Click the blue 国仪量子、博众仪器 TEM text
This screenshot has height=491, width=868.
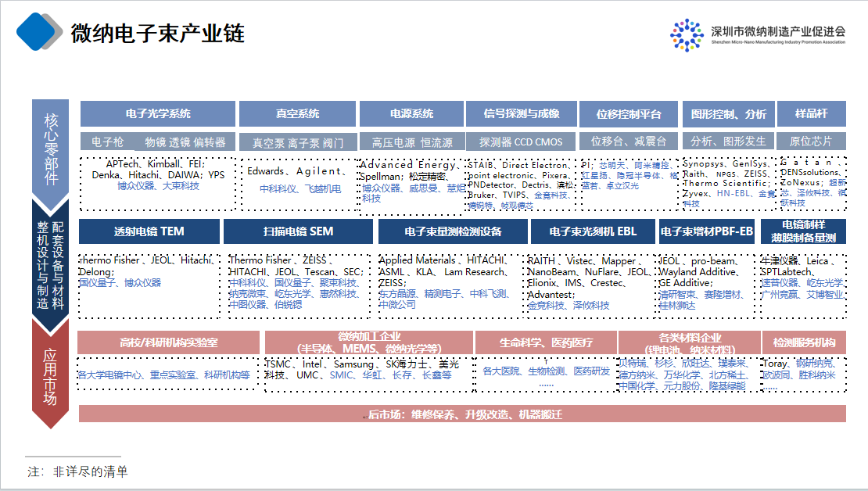point(120,283)
